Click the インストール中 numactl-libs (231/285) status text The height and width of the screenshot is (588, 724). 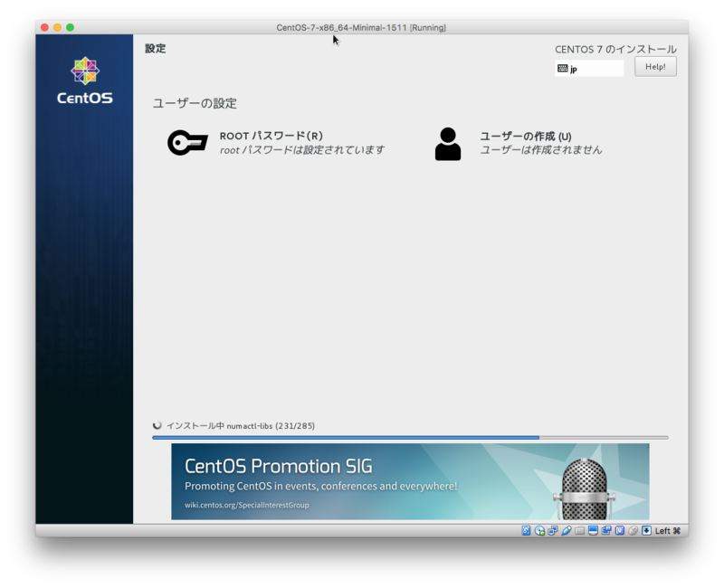[x=240, y=425]
